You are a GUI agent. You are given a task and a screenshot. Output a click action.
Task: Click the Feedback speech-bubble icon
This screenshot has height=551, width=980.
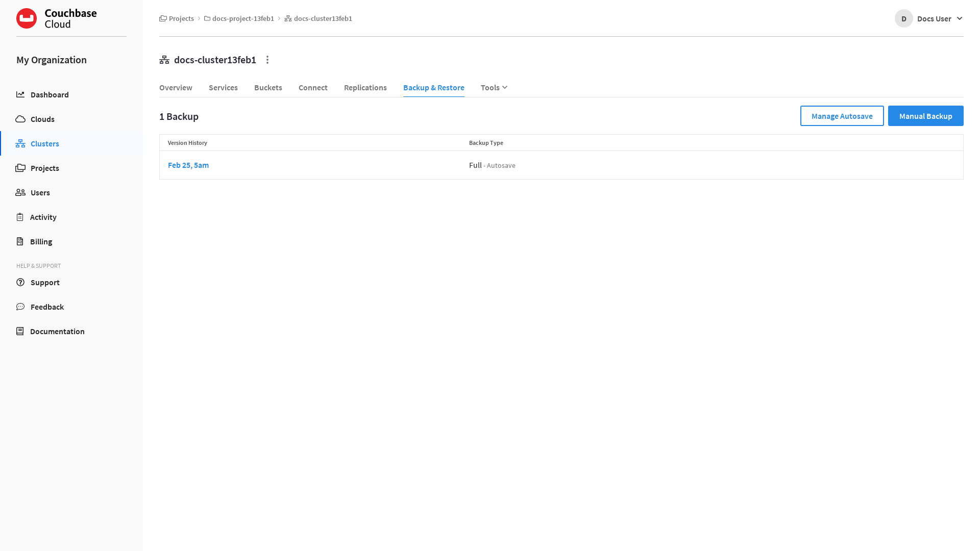[x=20, y=307]
